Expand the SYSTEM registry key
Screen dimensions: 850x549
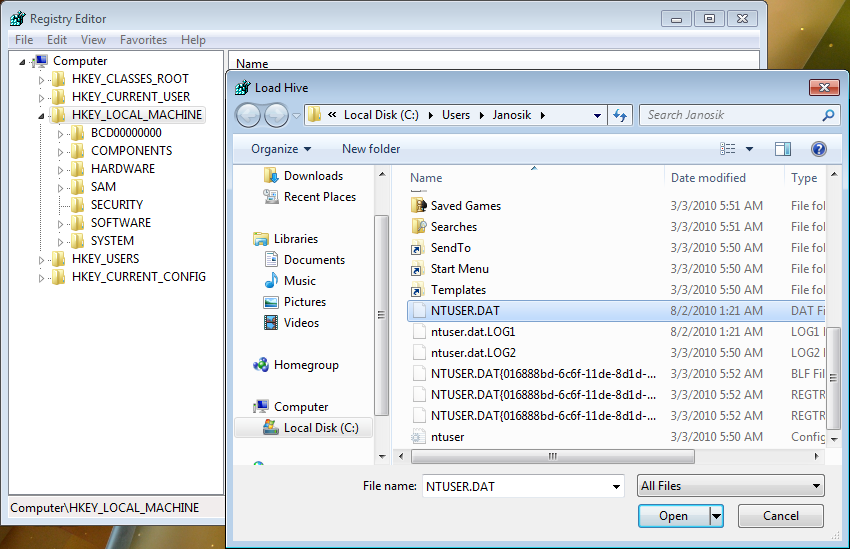(x=61, y=242)
